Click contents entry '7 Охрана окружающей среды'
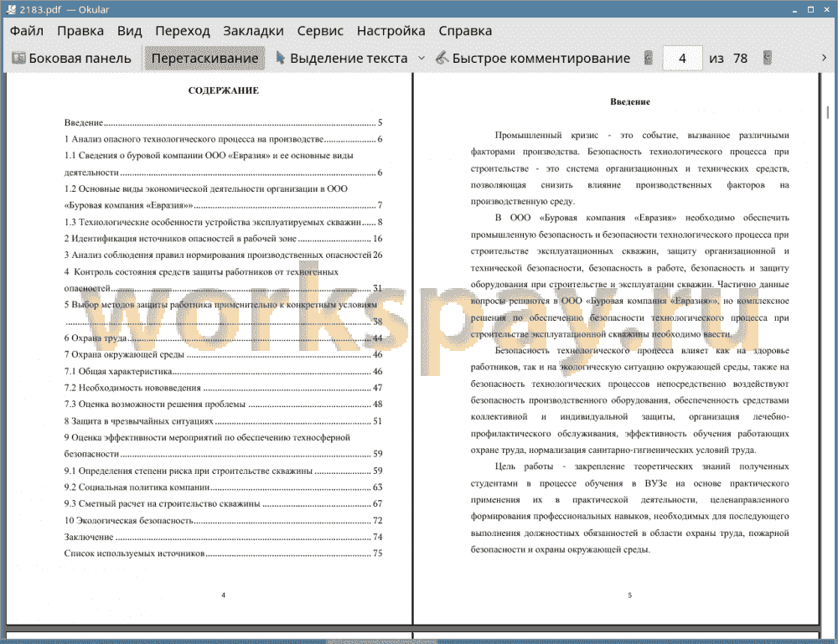The height and width of the screenshot is (644, 838). [223, 354]
